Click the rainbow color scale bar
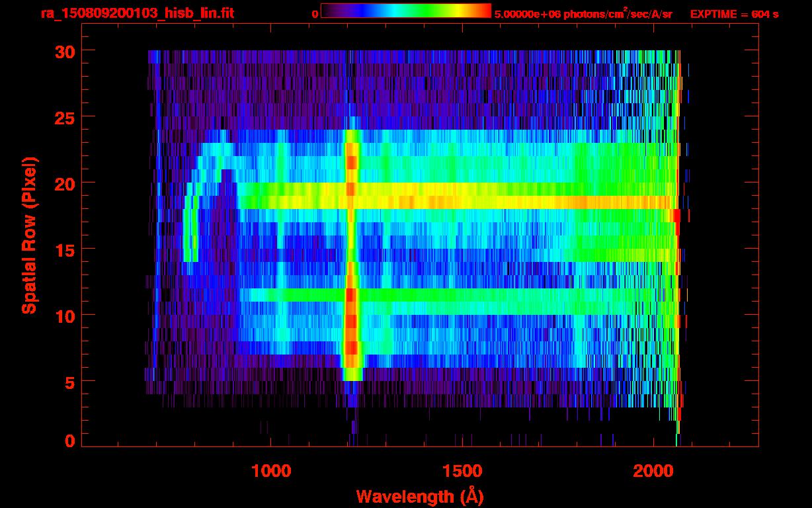The image size is (812, 508). (406, 11)
